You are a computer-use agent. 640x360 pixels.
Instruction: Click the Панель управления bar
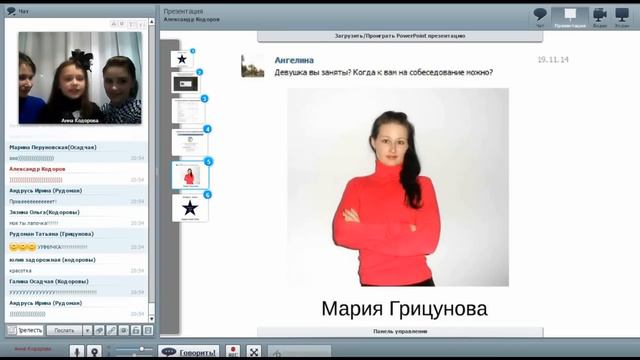click(x=400, y=331)
